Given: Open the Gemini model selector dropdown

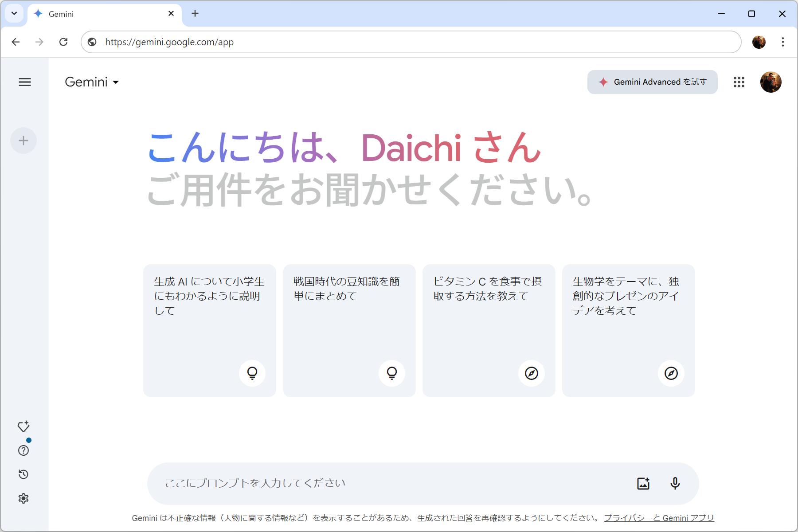Looking at the screenshot, I should coord(92,82).
